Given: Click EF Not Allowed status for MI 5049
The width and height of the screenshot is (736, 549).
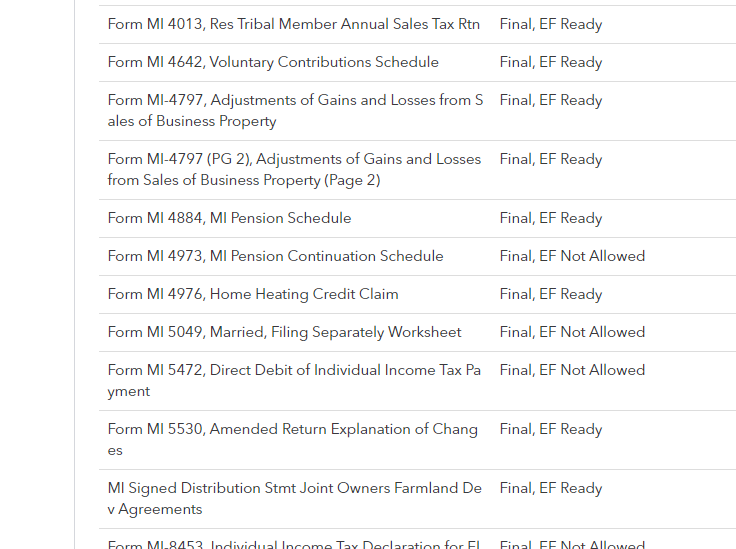Looking at the screenshot, I should (x=572, y=332).
